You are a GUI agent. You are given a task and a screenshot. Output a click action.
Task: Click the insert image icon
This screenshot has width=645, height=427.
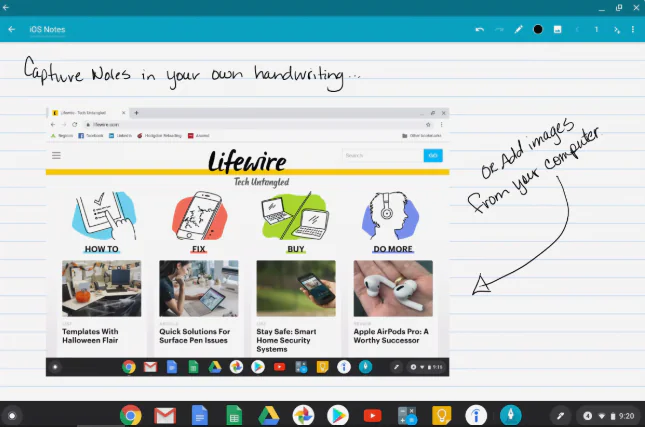[x=557, y=29]
